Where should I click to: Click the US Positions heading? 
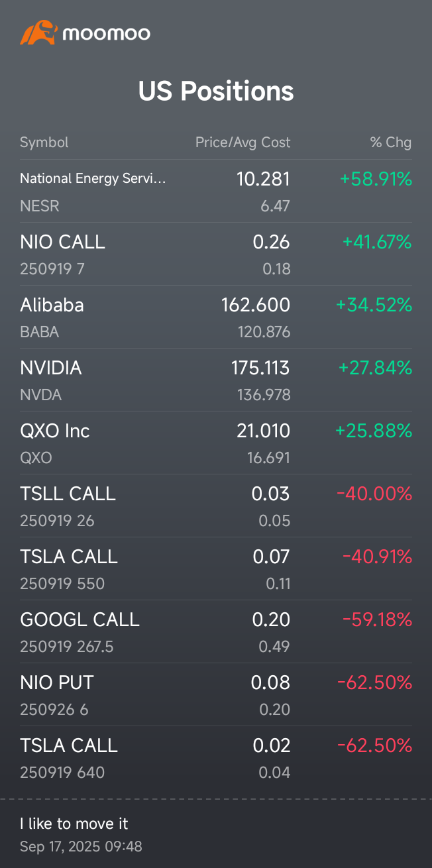(216, 91)
